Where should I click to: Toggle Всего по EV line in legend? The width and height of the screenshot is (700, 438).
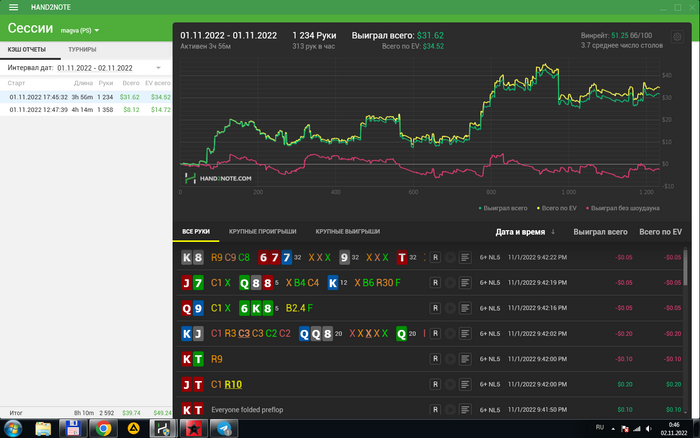coord(557,208)
